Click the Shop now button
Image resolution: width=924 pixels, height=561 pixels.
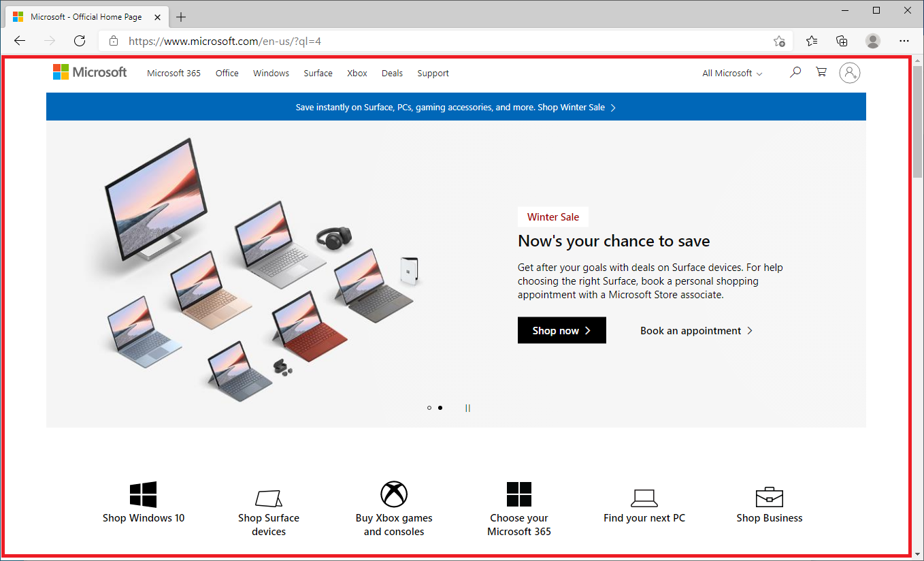562,330
